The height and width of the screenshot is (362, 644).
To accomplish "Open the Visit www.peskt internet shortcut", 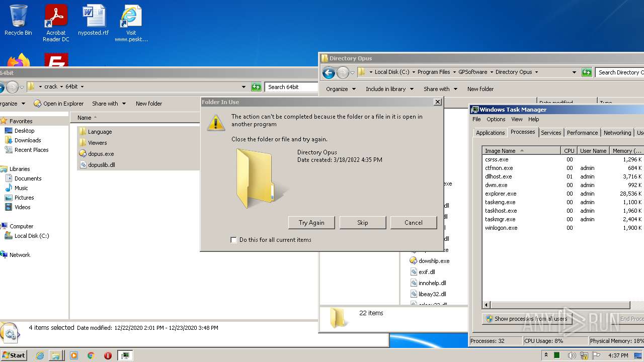I will pos(131,23).
